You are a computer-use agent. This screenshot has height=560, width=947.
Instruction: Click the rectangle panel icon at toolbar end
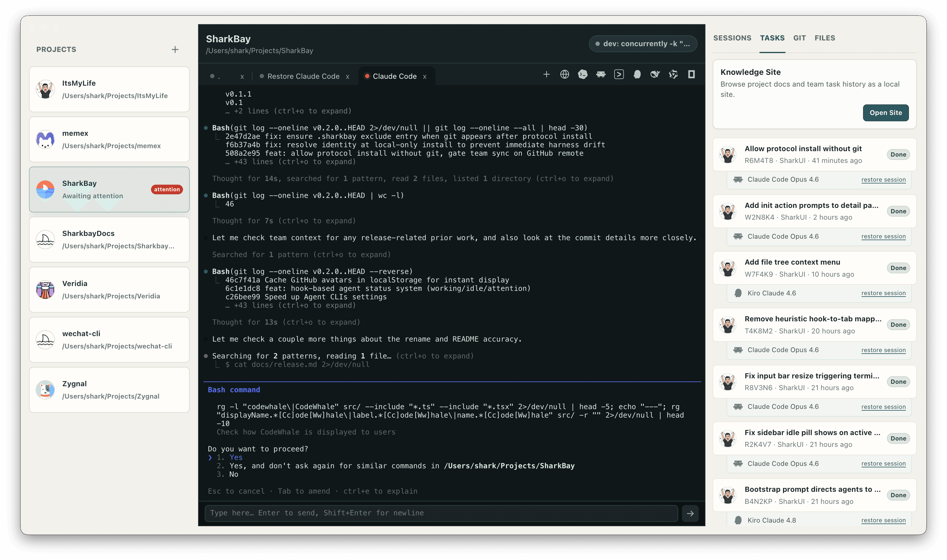pos(691,74)
